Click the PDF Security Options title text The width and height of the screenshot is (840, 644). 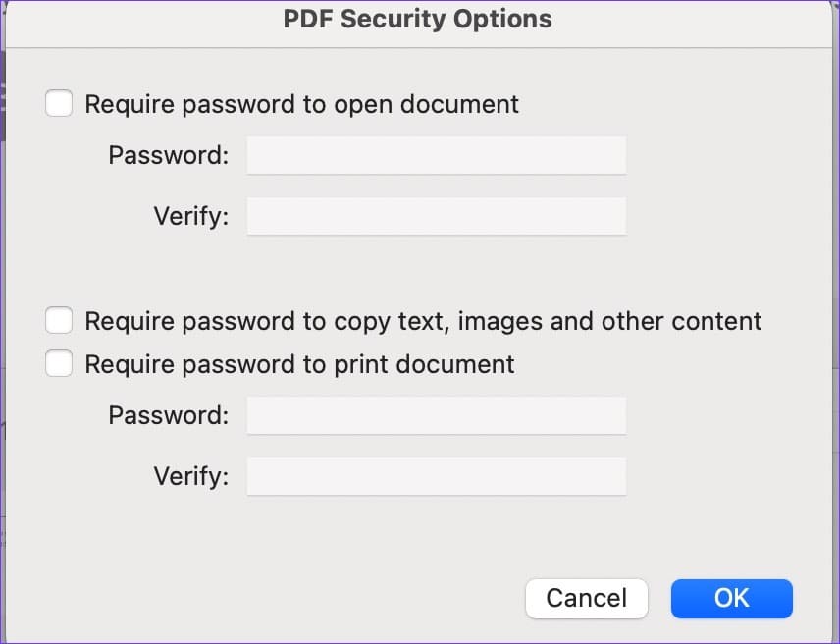[x=417, y=19]
